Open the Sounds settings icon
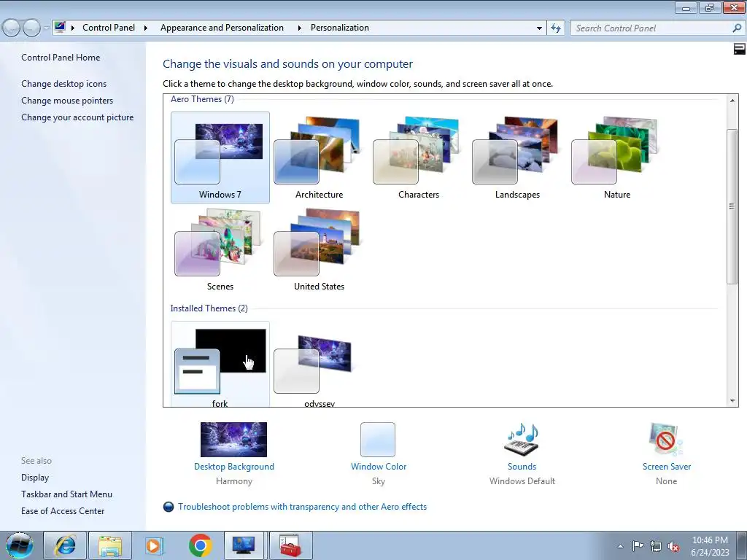747x560 pixels. (522, 440)
